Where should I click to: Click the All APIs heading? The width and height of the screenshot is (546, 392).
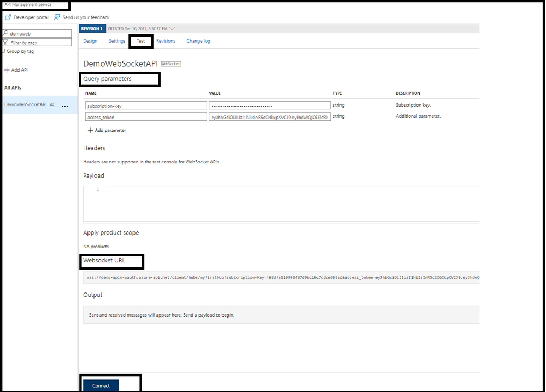pyautogui.click(x=13, y=88)
